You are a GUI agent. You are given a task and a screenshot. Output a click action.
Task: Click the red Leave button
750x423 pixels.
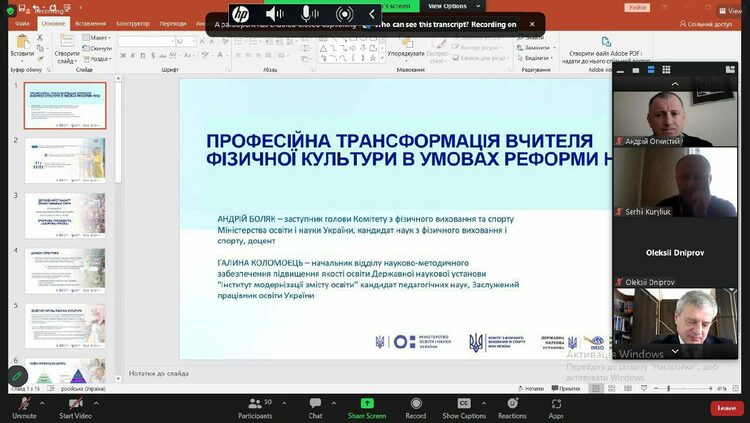click(x=726, y=408)
